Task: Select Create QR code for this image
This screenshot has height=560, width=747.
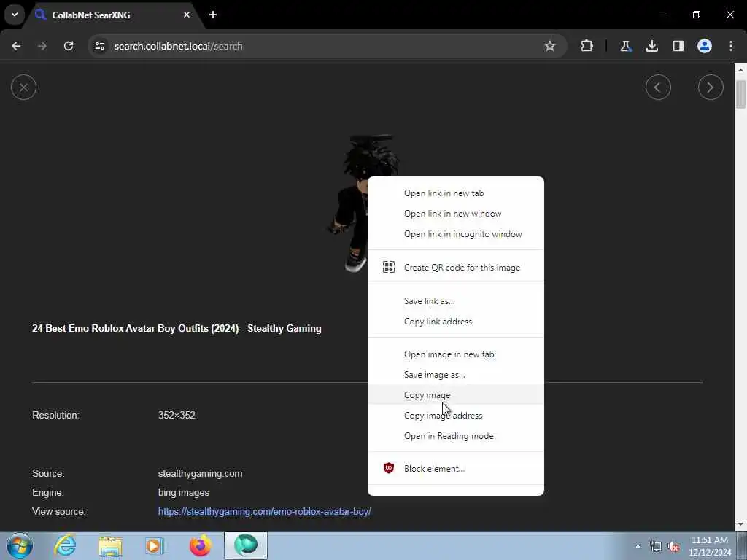Action: (456, 268)
